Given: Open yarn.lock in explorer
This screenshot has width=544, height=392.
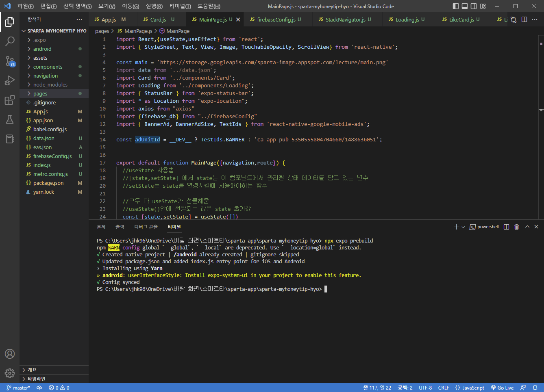Looking at the screenshot, I should [x=54, y=192].
